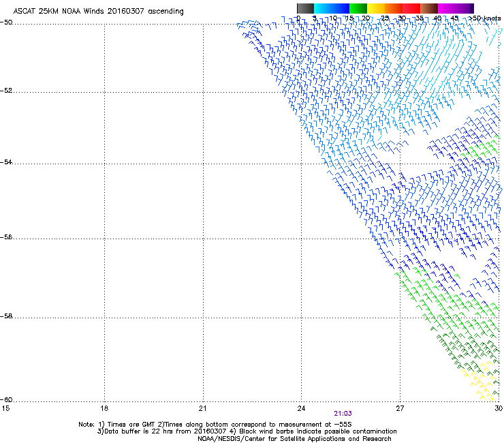Click the '-50' latitude axis label
The height and width of the screenshot is (443, 504).
(6, 22)
